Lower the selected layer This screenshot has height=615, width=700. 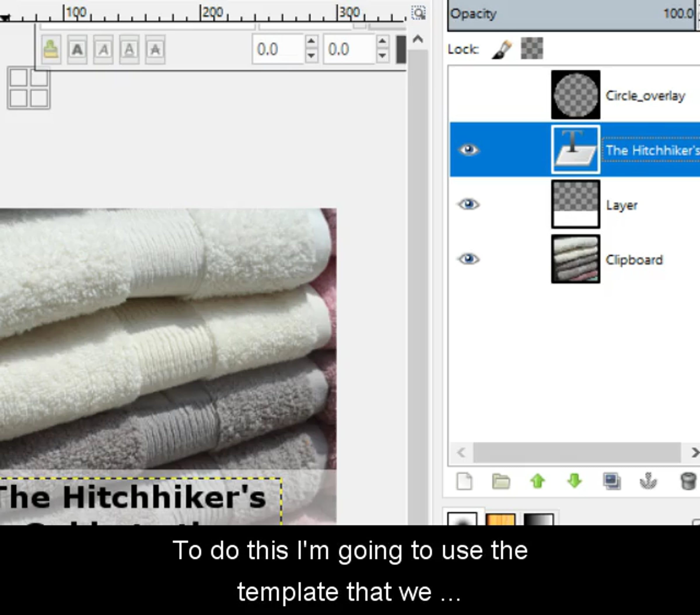pos(575,481)
